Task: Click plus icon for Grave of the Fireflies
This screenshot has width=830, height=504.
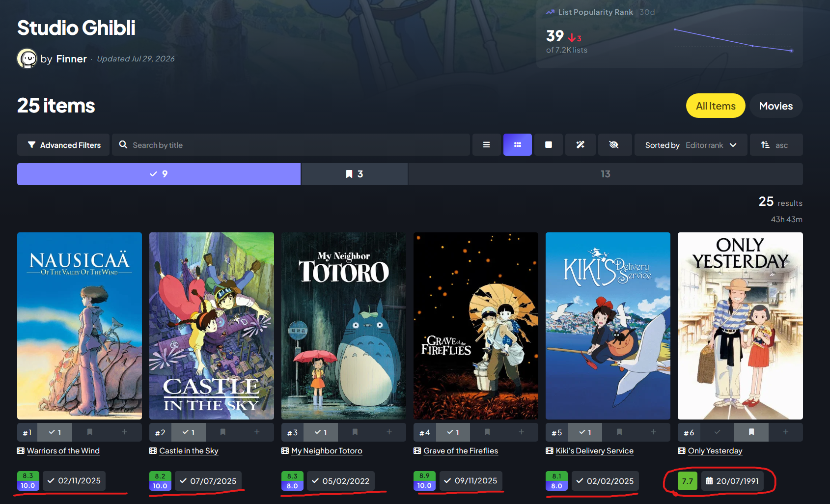Action: pyautogui.click(x=521, y=432)
